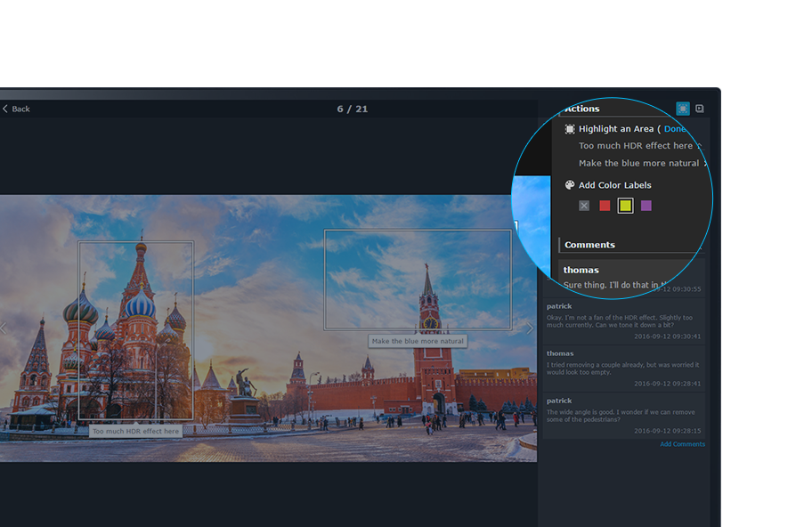Click the Comments section header
The height and width of the screenshot is (527, 812).
[589, 245]
